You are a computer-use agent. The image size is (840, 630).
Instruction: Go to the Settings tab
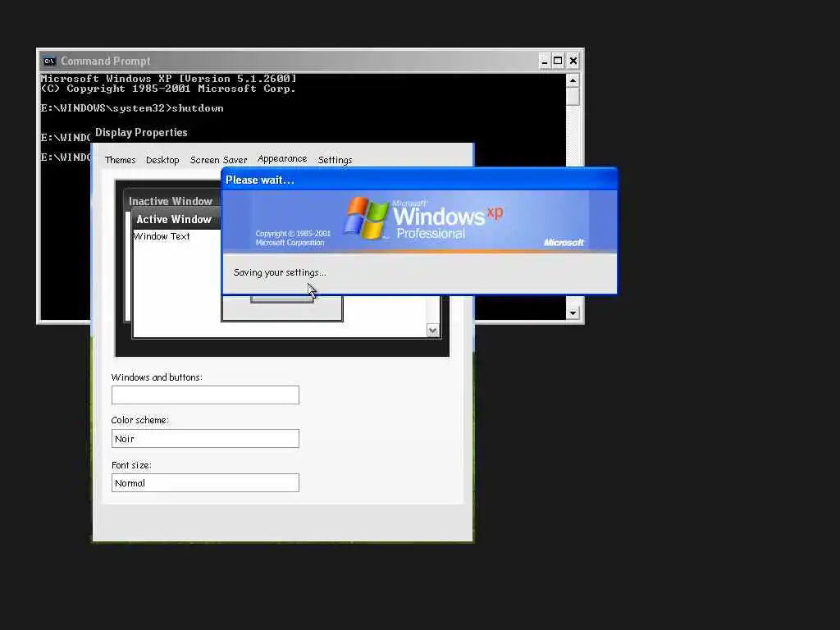[335, 160]
